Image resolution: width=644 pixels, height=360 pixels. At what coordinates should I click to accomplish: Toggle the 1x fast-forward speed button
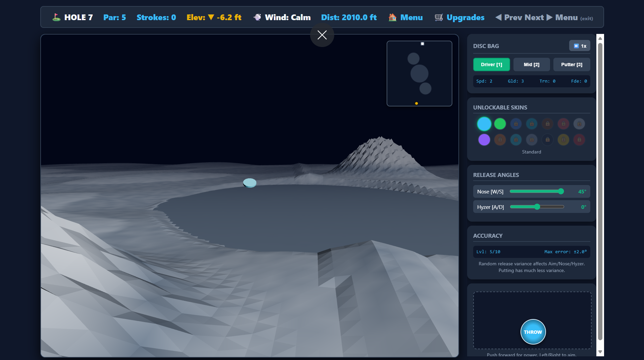point(580,46)
